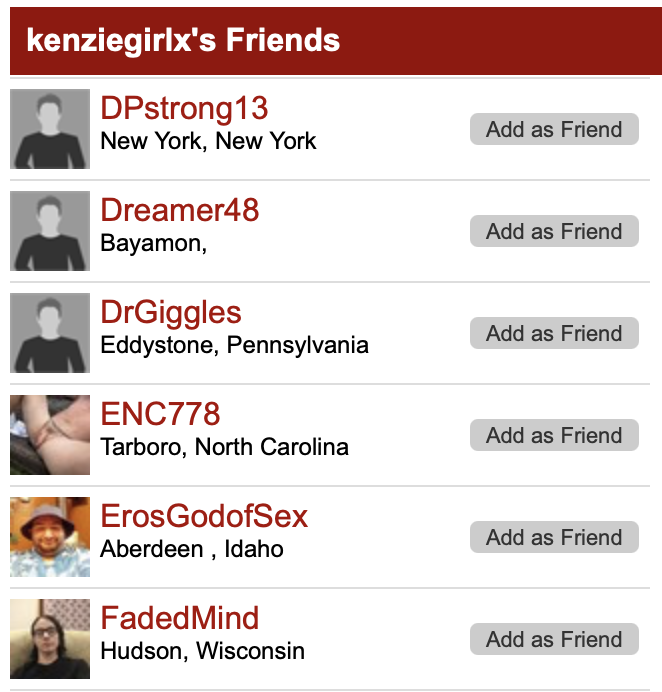Screen dimensions: 662x692
Task: Click Dreamer48's placeholder avatar icon
Action: (50, 231)
